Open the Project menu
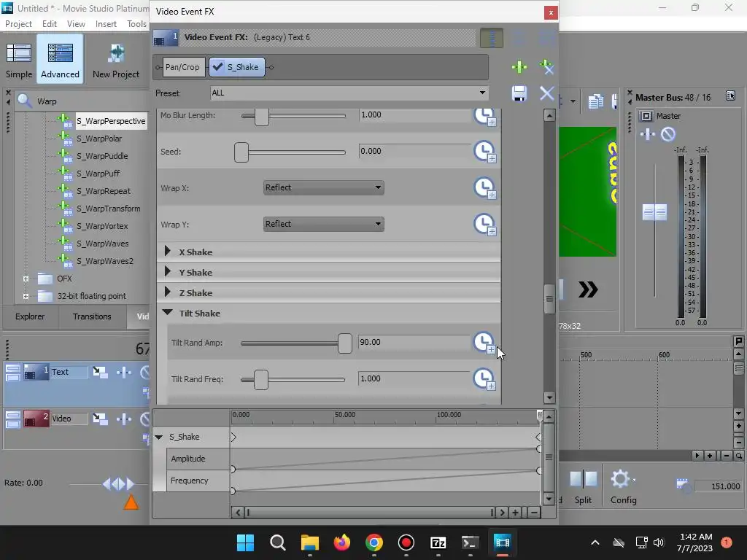This screenshot has height=560, width=747. pyautogui.click(x=18, y=24)
